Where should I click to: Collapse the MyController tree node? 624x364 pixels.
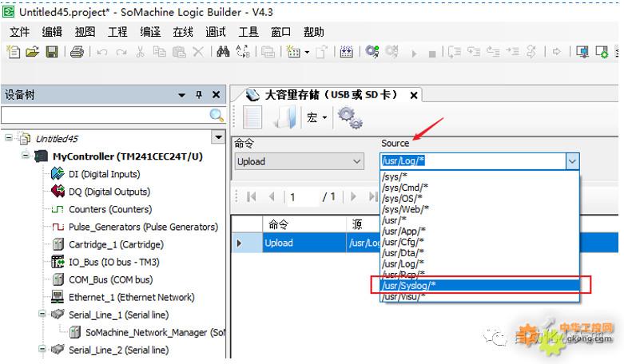coord(26,156)
